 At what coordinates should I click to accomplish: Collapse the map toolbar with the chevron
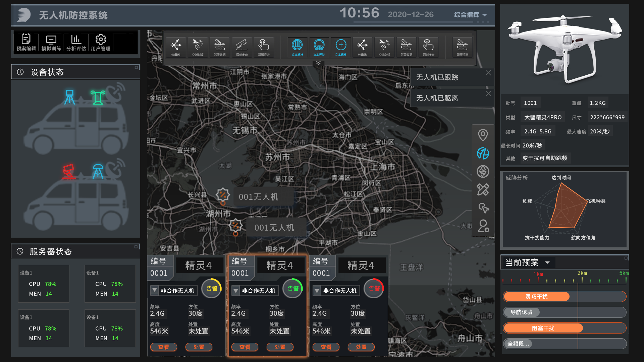point(318,63)
